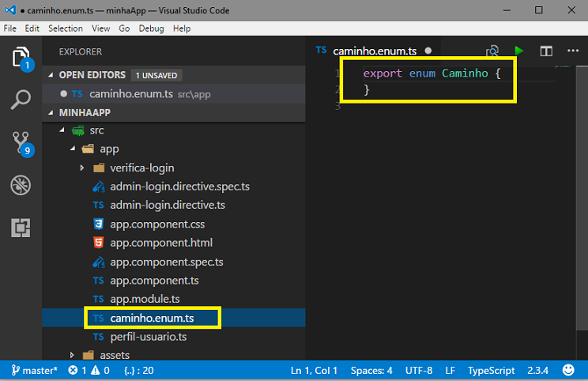Click UTF-8 encoding in status bar

419,371
